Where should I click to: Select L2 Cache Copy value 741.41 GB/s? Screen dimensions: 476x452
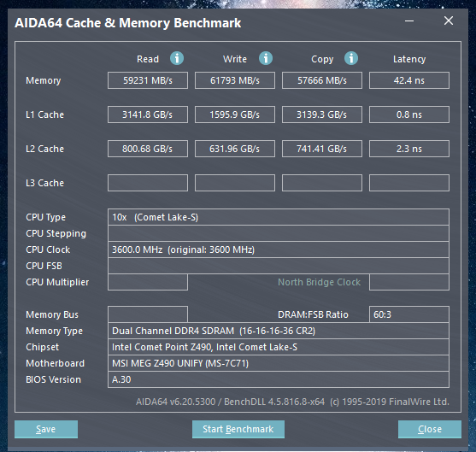pos(322,149)
